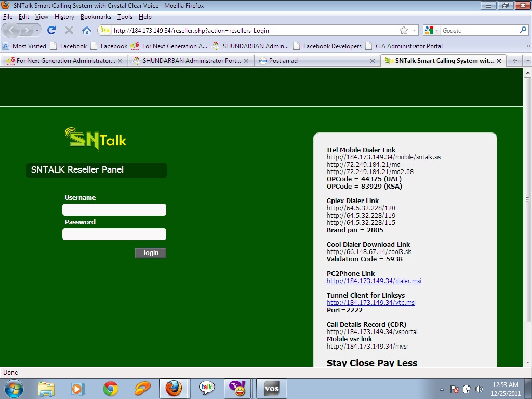The width and height of the screenshot is (532, 399).
Task: Open Yahoo Messenger from taskbar
Action: coord(238,389)
